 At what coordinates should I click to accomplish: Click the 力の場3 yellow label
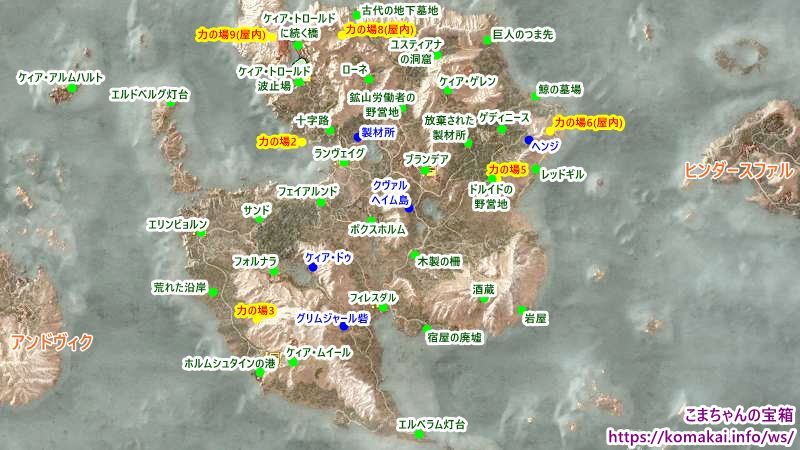pos(256,311)
